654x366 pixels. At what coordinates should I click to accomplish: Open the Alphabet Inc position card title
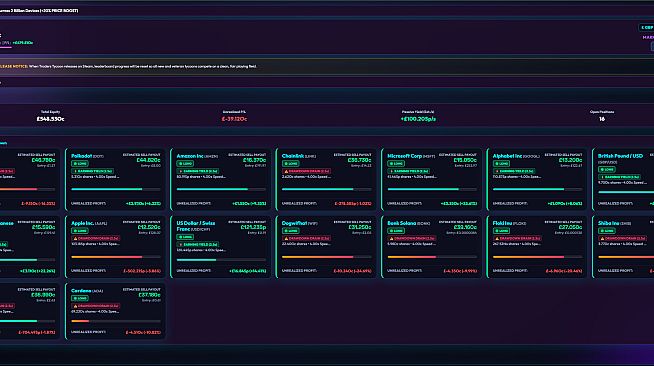(x=507, y=156)
